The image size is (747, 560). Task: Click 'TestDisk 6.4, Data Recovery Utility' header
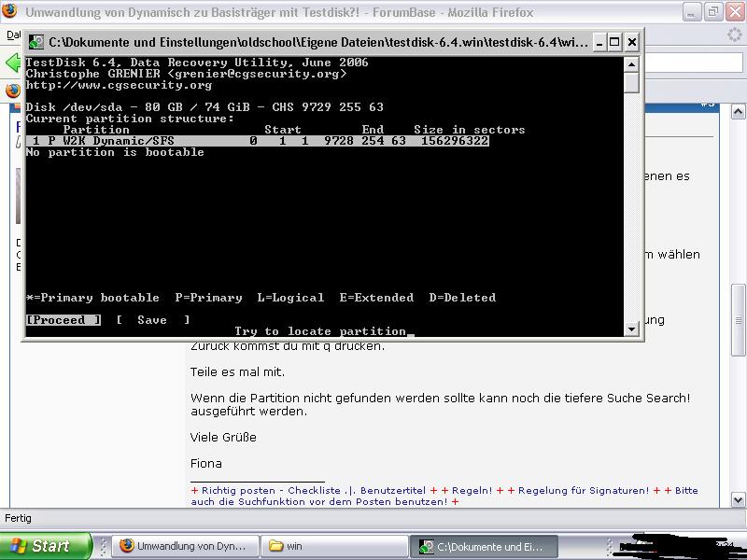point(197,63)
